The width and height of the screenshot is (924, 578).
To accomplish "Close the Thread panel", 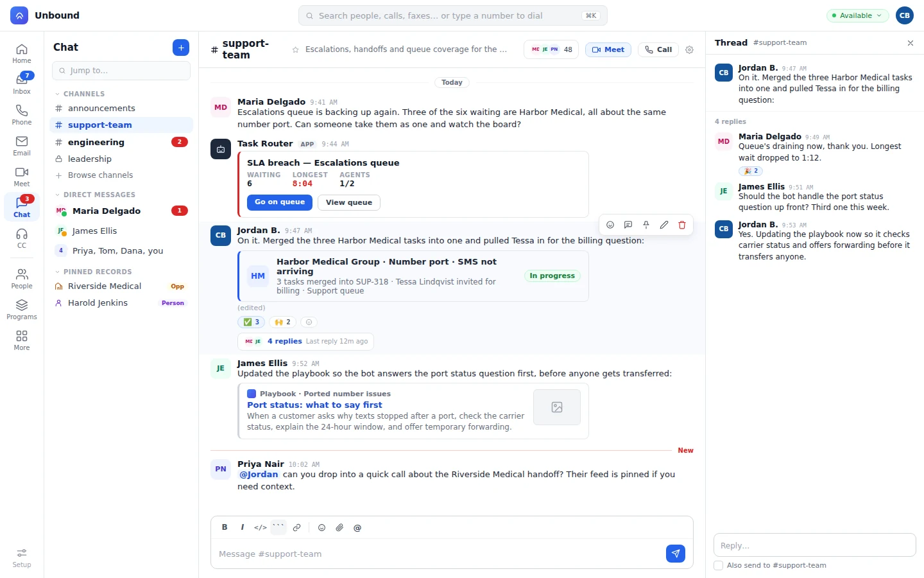I will [911, 43].
